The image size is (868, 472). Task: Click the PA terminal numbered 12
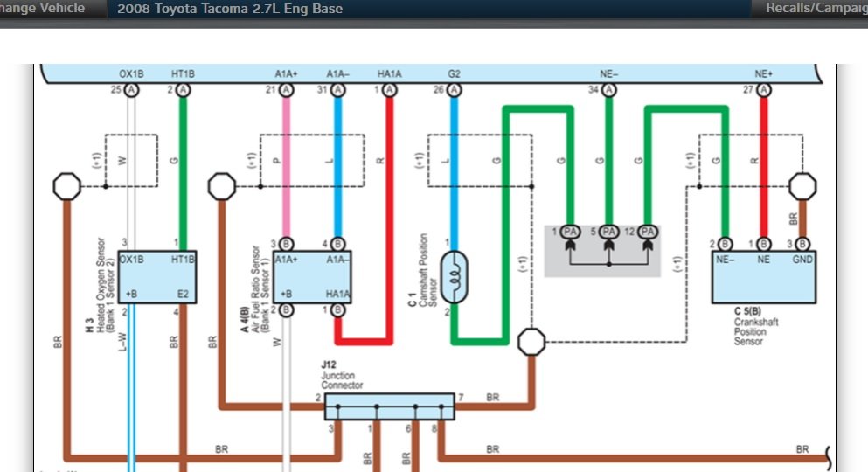click(x=648, y=232)
